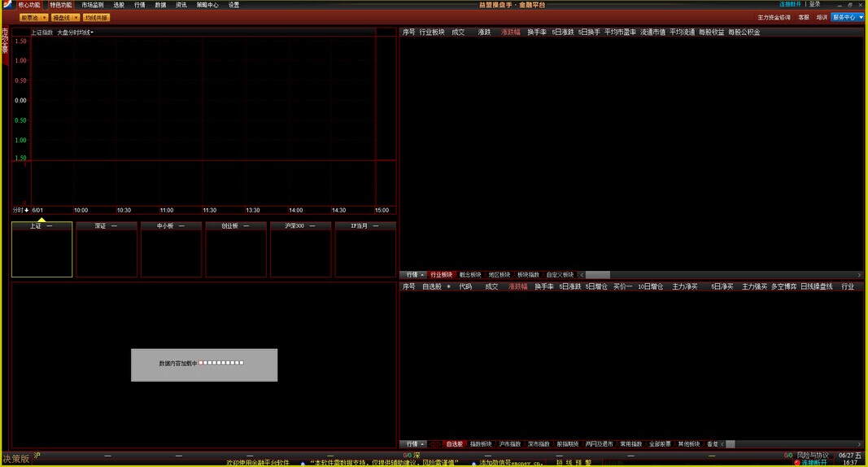Click the red 连接断开 status icon at bottom right

(796, 462)
